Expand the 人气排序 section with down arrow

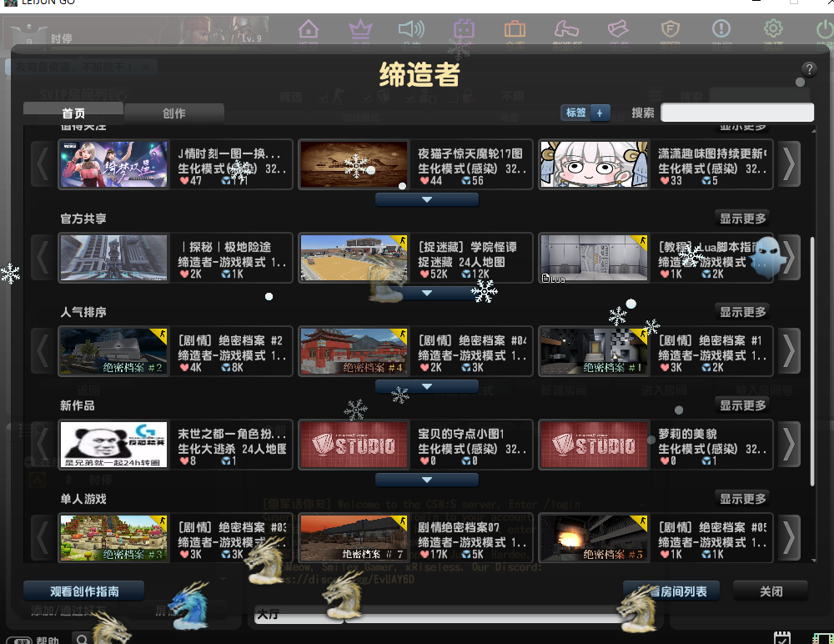[x=426, y=387]
